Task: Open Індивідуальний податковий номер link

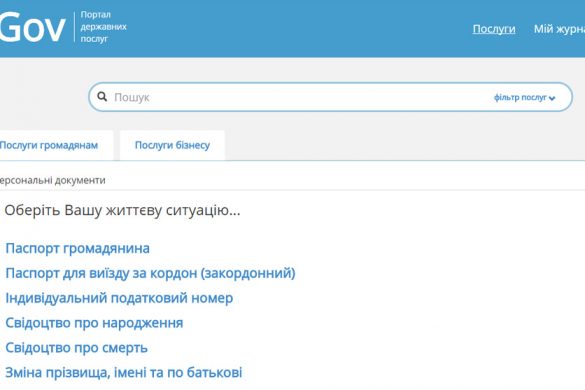Action: tap(119, 298)
